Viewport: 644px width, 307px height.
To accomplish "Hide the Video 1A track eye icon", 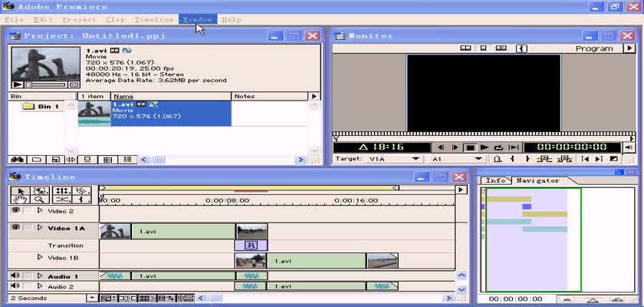I will pos(15,227).
